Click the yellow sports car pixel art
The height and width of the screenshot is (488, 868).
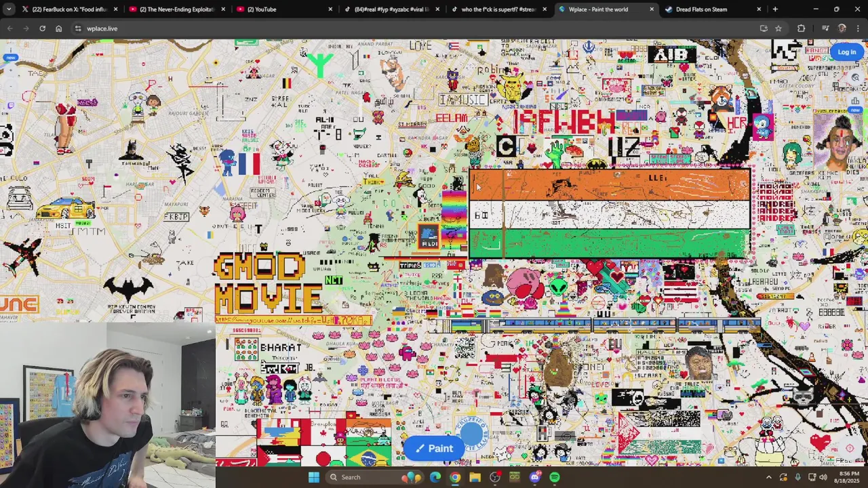[x=65, y=207]
